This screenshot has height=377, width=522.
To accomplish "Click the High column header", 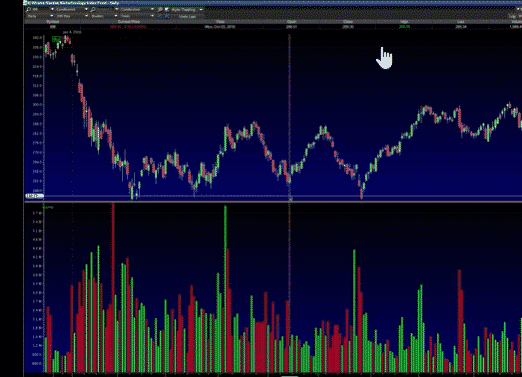I will (x=404, y=22).
